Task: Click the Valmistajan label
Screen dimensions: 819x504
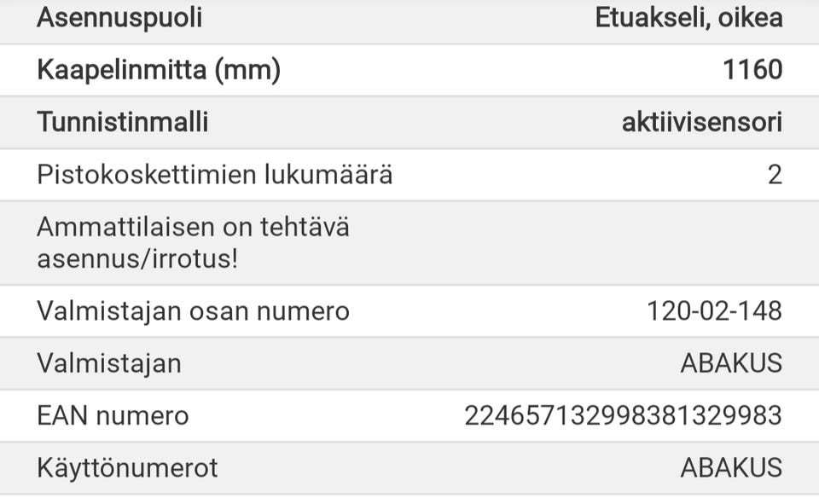Action: coord(108,363)
